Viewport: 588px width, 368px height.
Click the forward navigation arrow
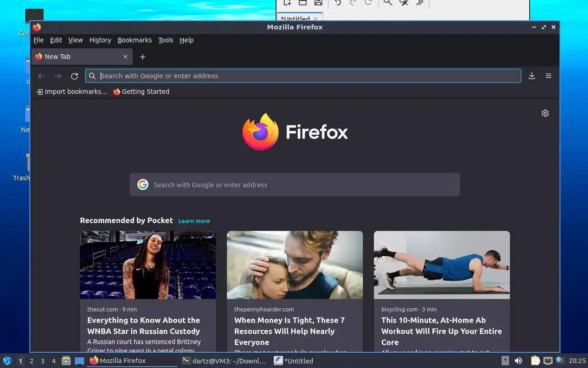[x=58, y=76]
